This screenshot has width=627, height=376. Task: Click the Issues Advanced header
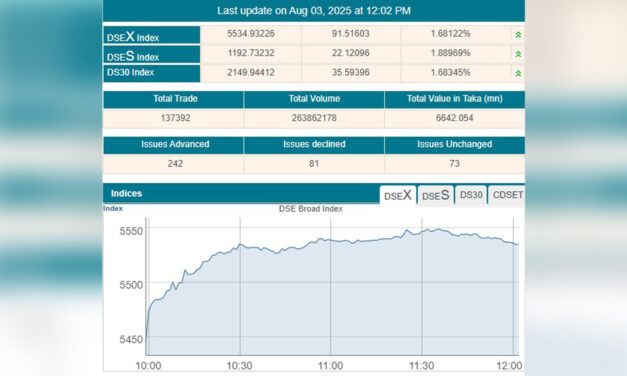coord(174,145)
